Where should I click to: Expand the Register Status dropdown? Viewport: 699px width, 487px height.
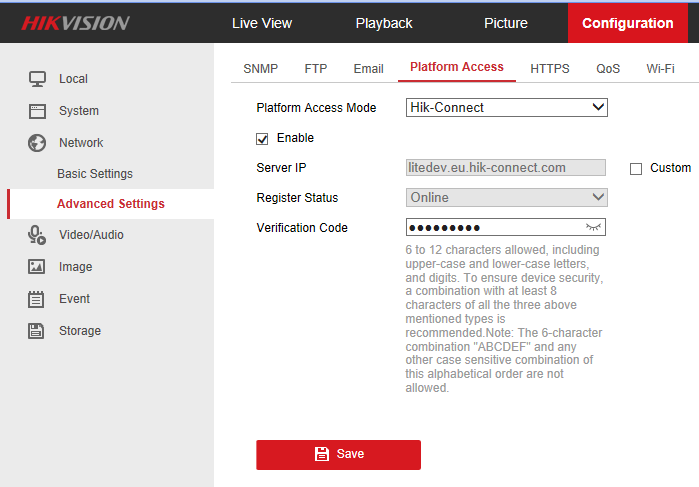pyautogui.click(x=506, y=198)
